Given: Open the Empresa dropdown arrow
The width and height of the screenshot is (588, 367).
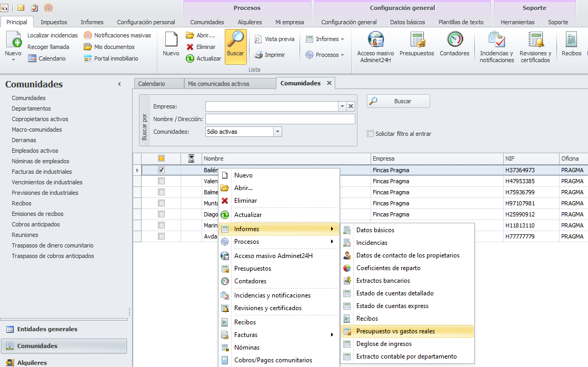Looking at the screenshot, I should pyautogui.click(x=342, y=106).
